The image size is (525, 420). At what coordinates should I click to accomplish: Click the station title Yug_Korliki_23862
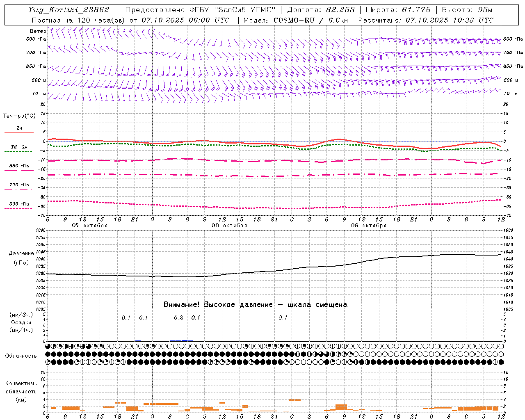click(x=68, y=10)
